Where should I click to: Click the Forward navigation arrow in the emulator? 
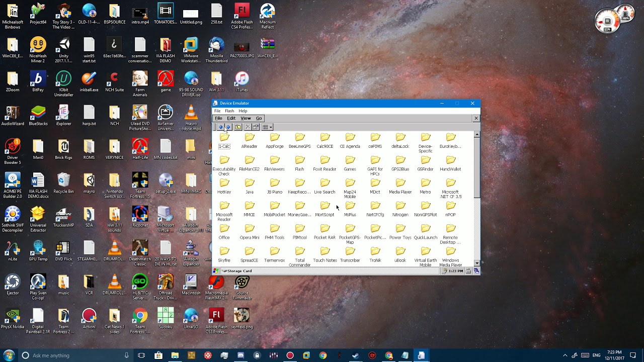pyautogui.click(x=227, y=127)
